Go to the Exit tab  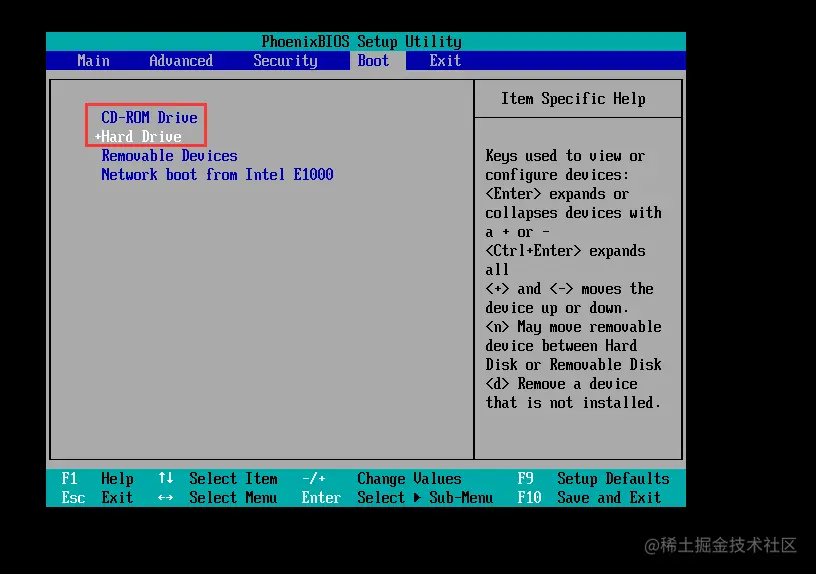[445, 61]
